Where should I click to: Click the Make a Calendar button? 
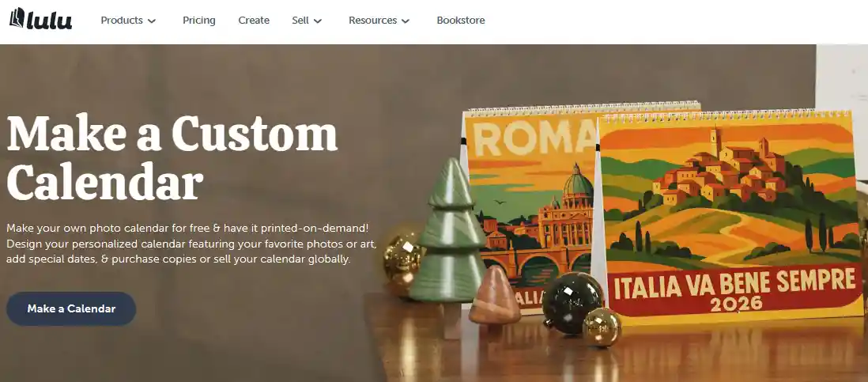pos(71,309)
